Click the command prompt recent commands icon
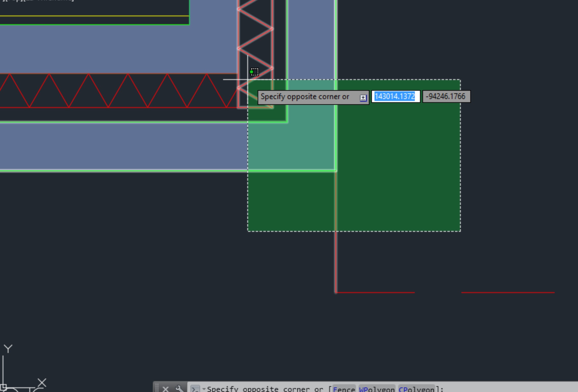The width and height of the screenshot is (578, 392). coord(195,389)
